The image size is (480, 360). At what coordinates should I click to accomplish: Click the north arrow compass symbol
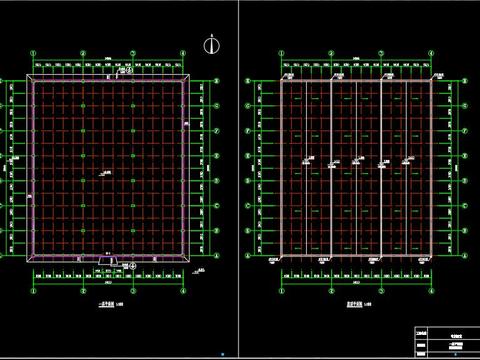pos(212,44)
